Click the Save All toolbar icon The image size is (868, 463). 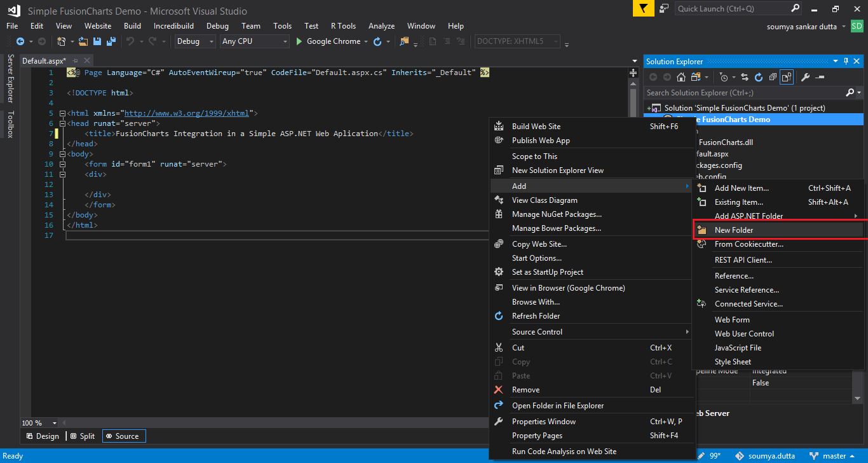click(111, 41)
